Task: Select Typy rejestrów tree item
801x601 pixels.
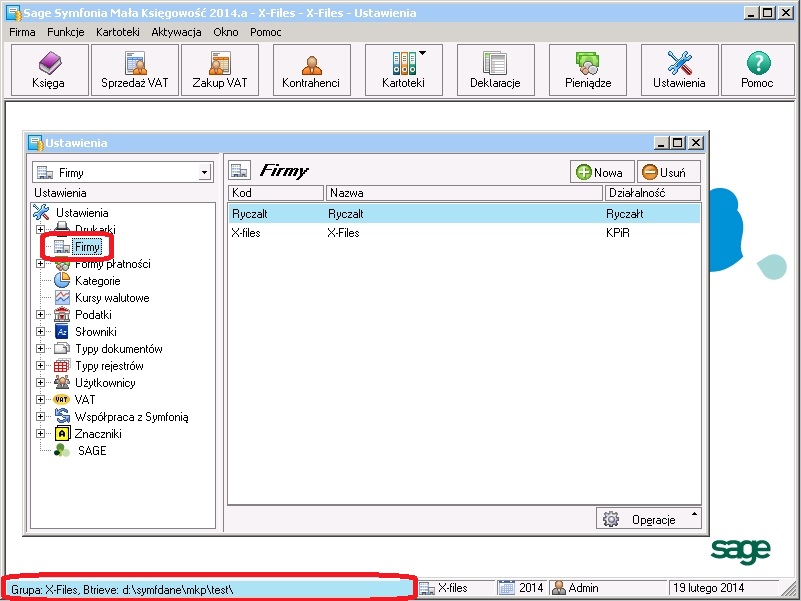Action: pos(109,366)
